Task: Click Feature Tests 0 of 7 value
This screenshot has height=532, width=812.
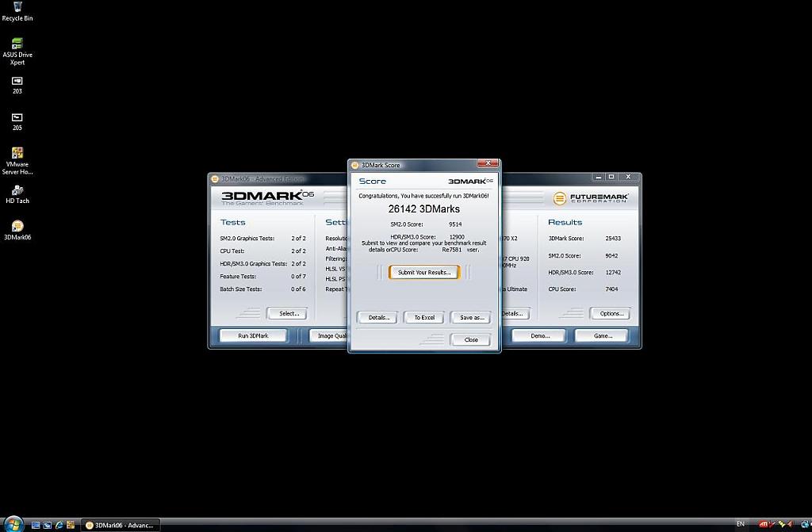Action: [x=298, y=277]
